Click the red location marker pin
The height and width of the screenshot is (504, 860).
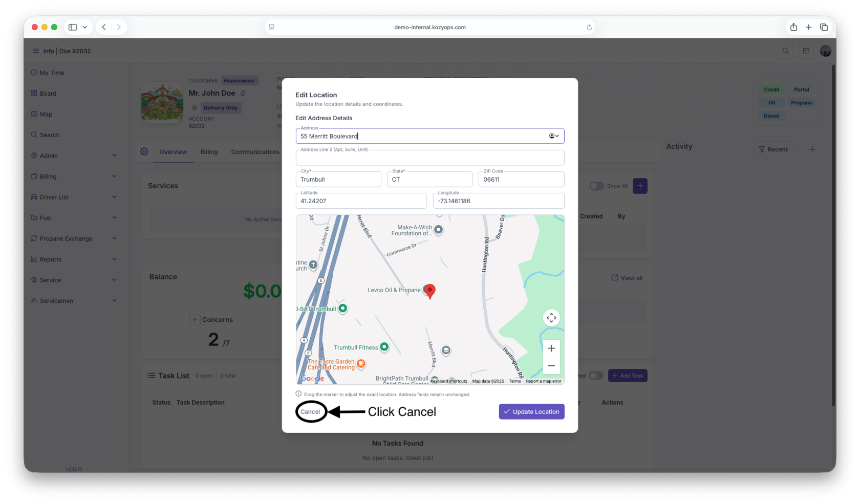[x=430, y=291]
